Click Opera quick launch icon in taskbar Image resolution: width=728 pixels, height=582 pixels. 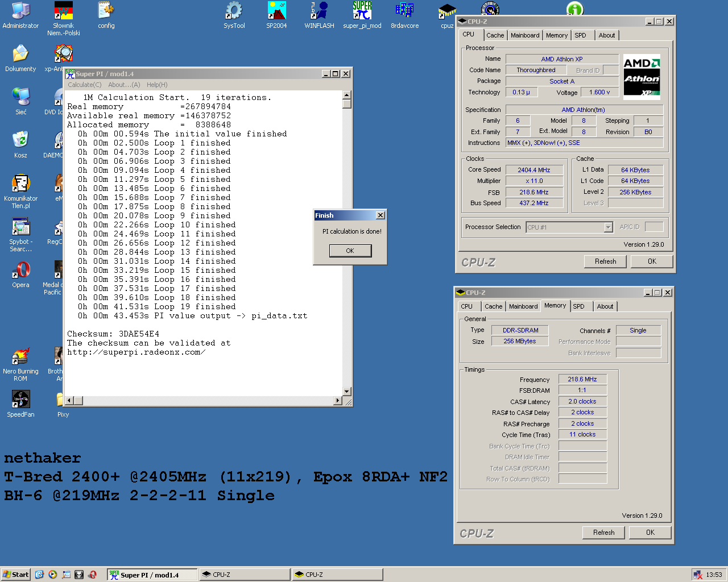click(92, 575)
